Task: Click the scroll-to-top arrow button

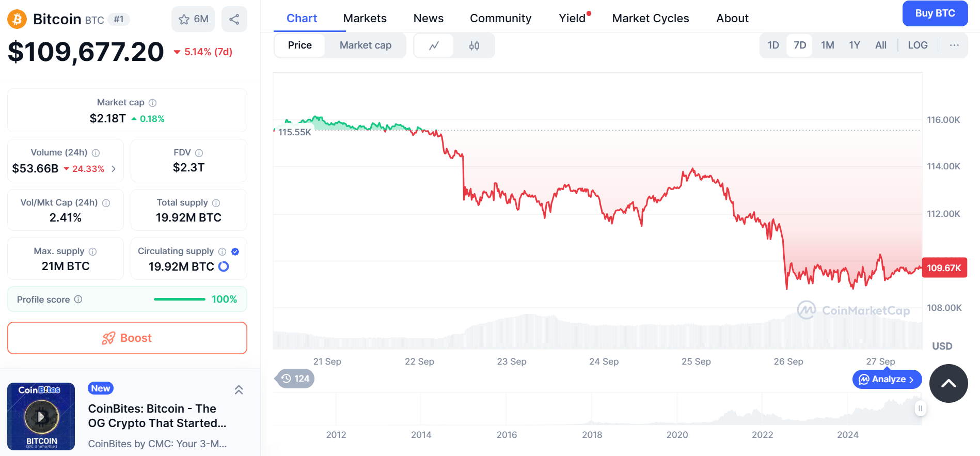Action: 948,383
